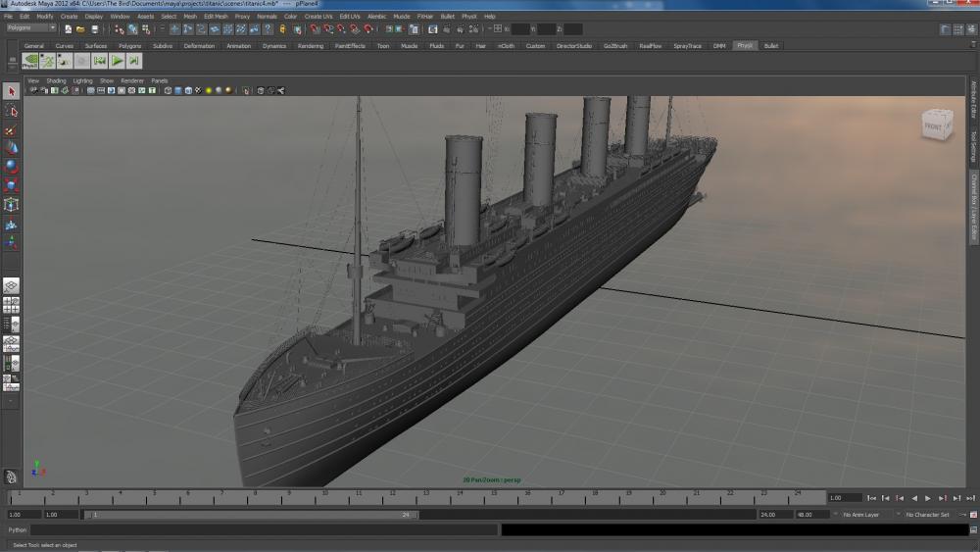The width and height of the screenshot is (980, 552).
Task: Click the current frame field
Action: click(845, 498)
